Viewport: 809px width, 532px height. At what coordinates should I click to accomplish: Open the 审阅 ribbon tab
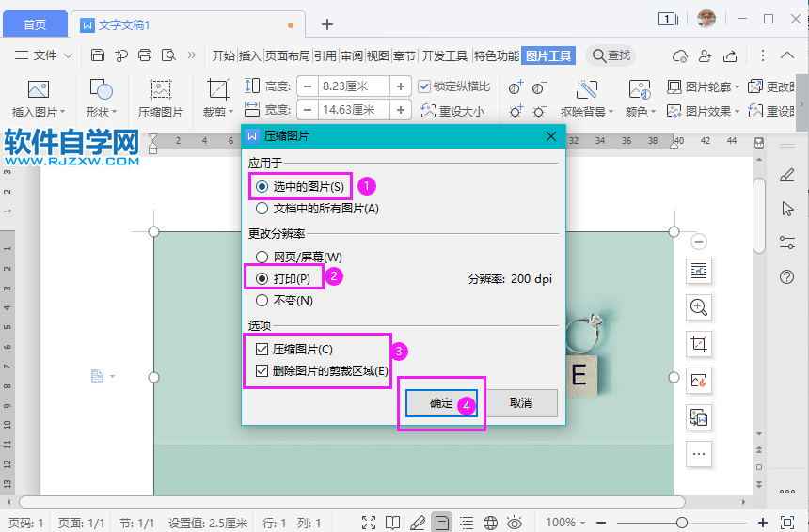(x=352, y=55)
